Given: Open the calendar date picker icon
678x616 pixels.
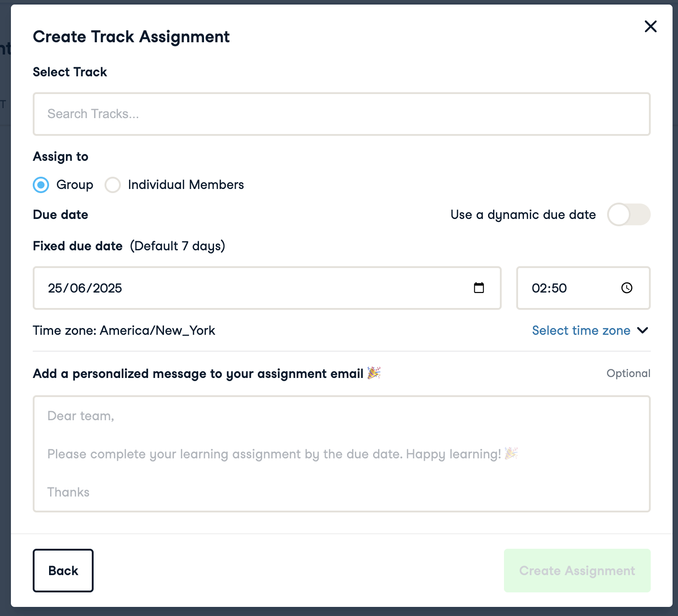Looking at the screenshot, I should click(479, 288).
